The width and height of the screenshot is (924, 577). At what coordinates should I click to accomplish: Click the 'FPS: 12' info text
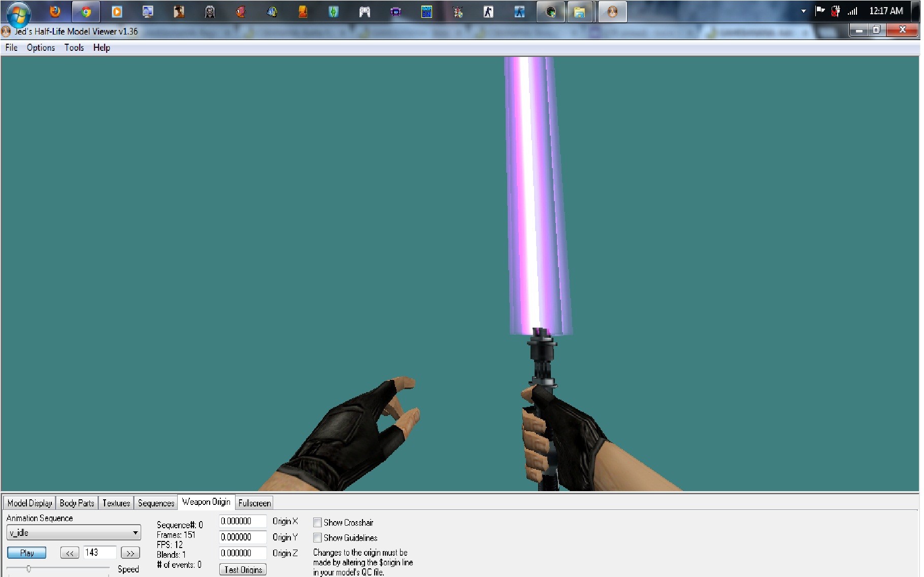tap(170, 544)
